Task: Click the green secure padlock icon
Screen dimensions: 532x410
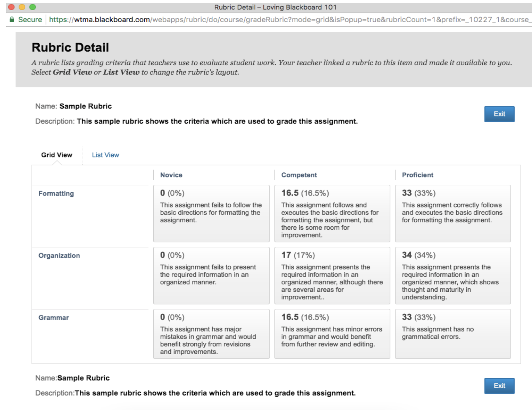Action: pos(12,20)
